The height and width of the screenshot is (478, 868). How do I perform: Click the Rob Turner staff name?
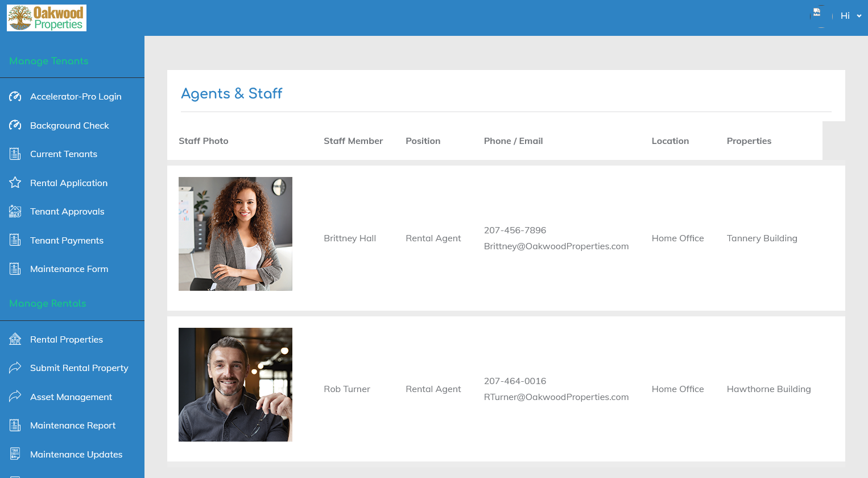(x=347, y=389)
